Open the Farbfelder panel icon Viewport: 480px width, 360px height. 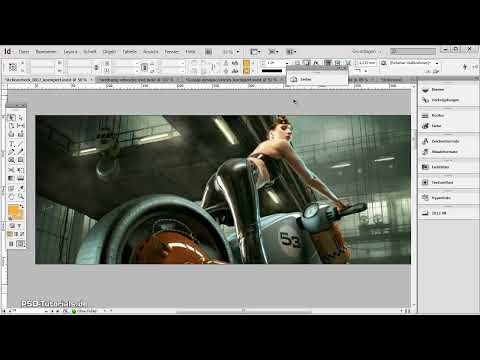tap(425, 167)
